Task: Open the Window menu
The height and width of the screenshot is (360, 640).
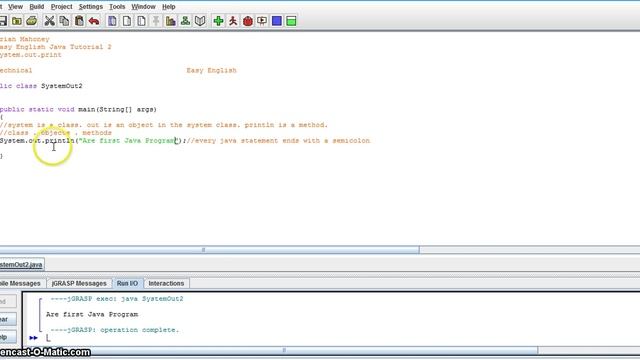Action: click(x=143, y=7)
